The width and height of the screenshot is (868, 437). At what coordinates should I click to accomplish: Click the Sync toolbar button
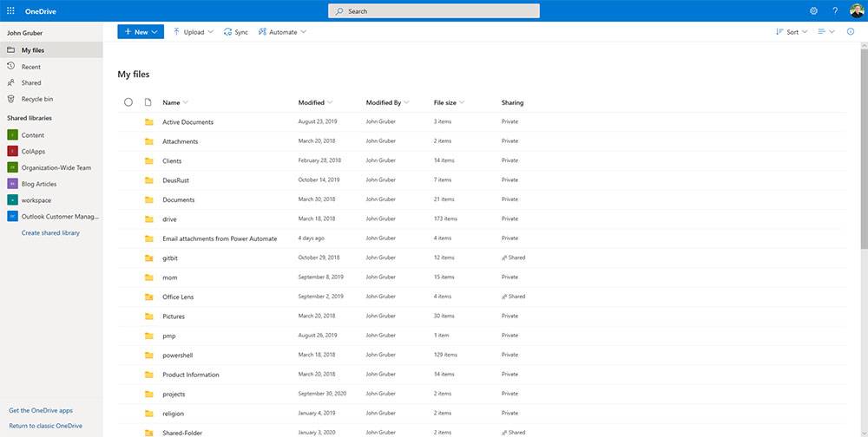(x=235, y=32)
